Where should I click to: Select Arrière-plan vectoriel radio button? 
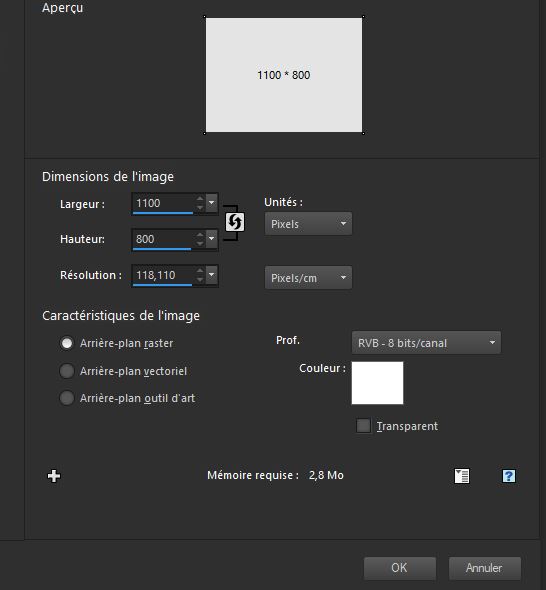pyautogui.click(x=67, y=371)
